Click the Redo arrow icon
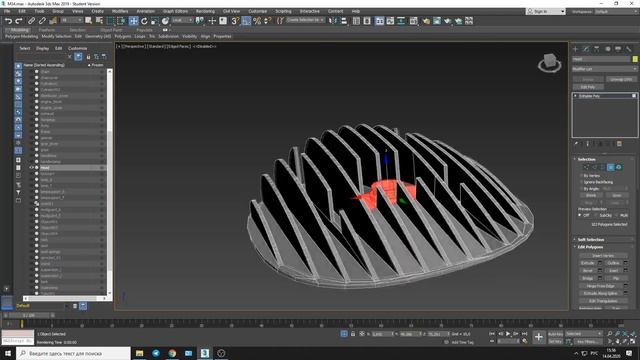 (x=19, y=21)
